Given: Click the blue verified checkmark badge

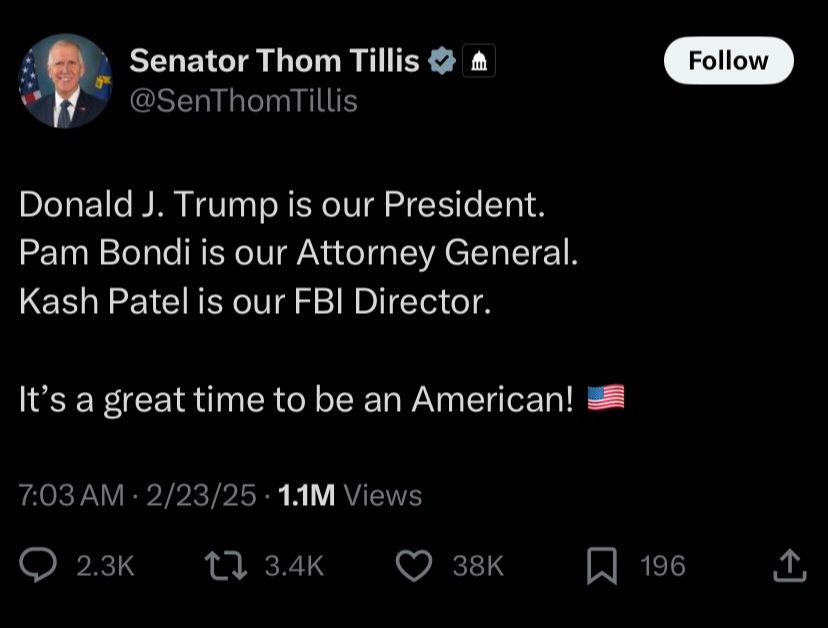Looking at the screenshot, I should click(x=441, y=62).
